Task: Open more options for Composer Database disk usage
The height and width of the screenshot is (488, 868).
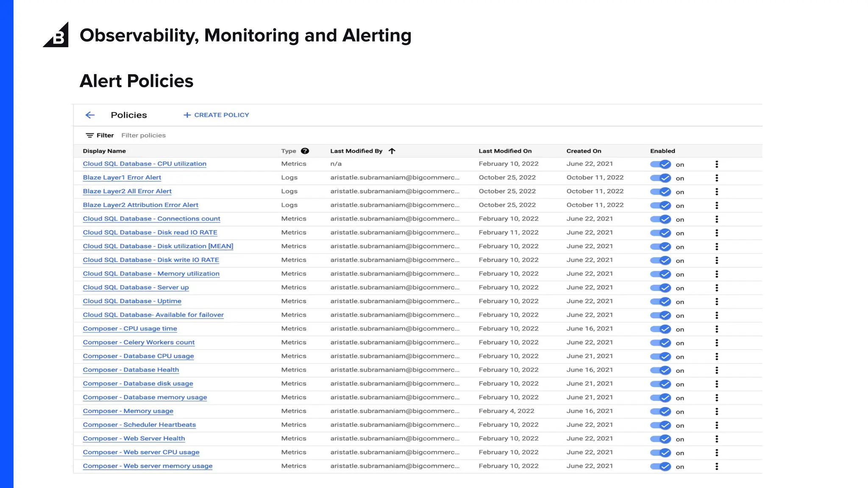Action: coord(717,384)
